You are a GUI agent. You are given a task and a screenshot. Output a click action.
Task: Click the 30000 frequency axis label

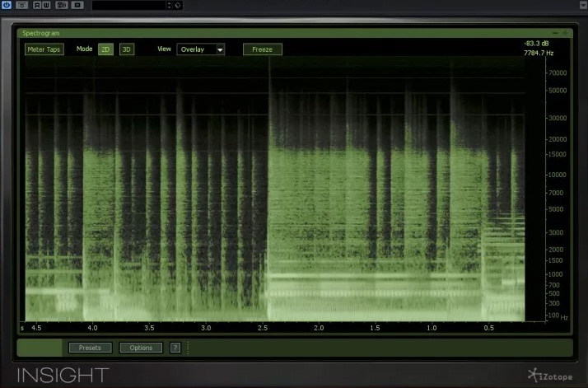coord(558,118)
